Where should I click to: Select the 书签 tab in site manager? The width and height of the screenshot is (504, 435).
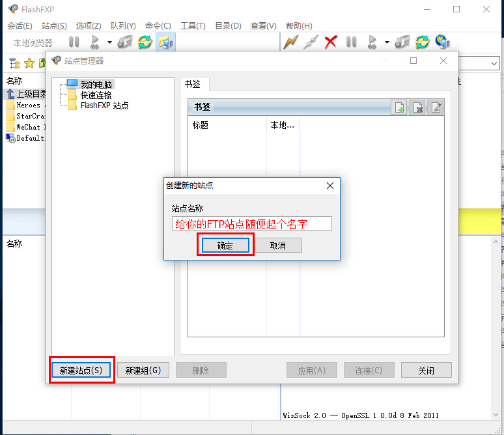coord(195,84)
